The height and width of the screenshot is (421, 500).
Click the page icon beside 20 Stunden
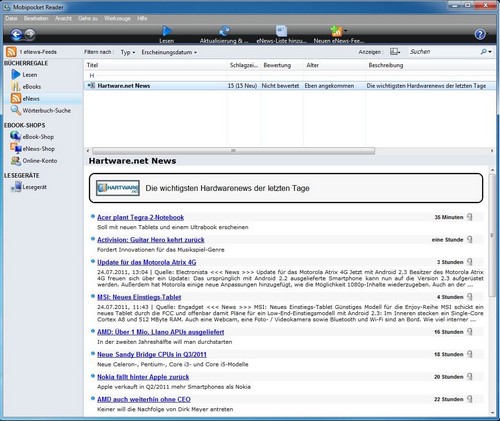coord(470,377)
